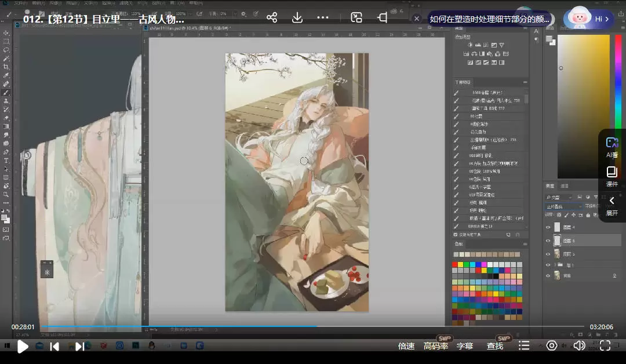Image resolution: width=626 pixels, height=364 pixels.
Task: Open the layer filter type dropdown
Action: [559, 197]
